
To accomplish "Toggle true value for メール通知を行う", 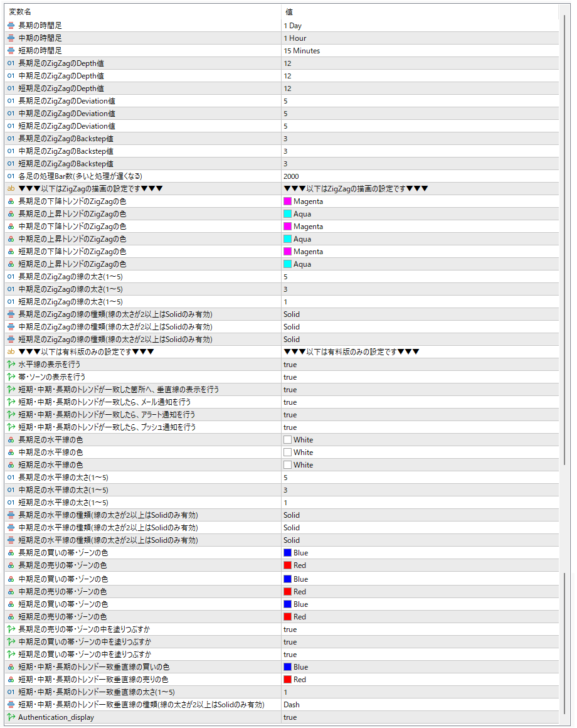I will click(x=290, y=402).
